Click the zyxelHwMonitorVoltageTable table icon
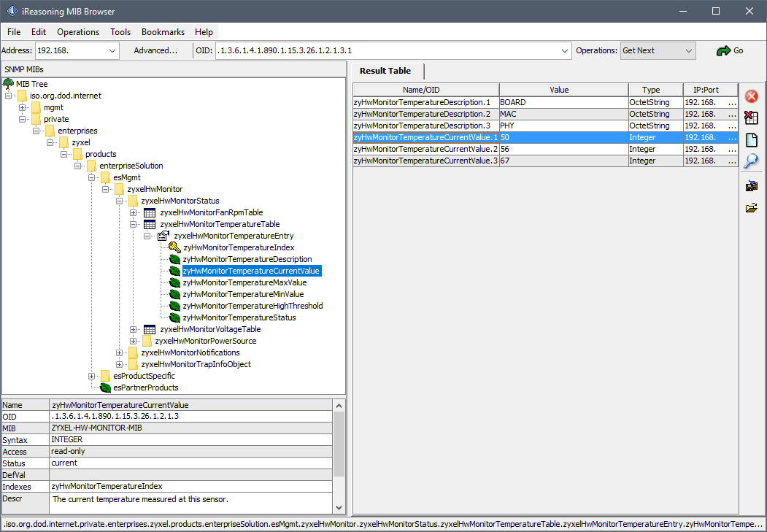Viewport: 767px width, 532px height. pos(150,329)
